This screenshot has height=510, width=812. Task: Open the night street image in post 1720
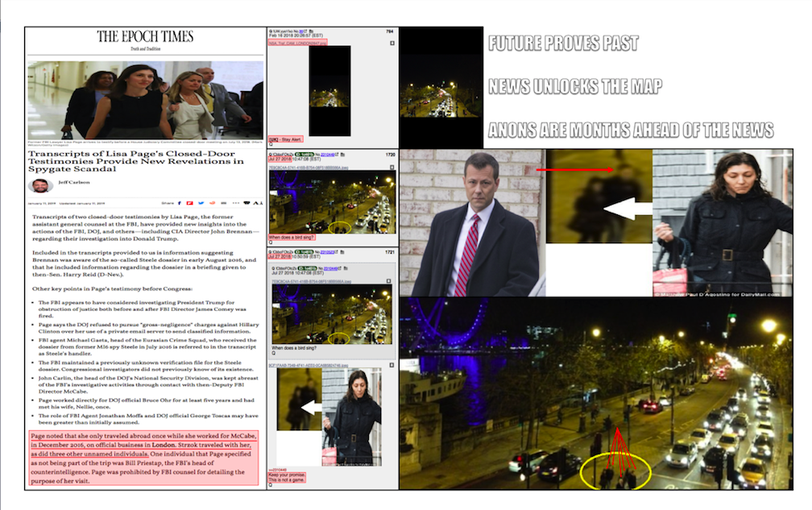tap(332, 202)
